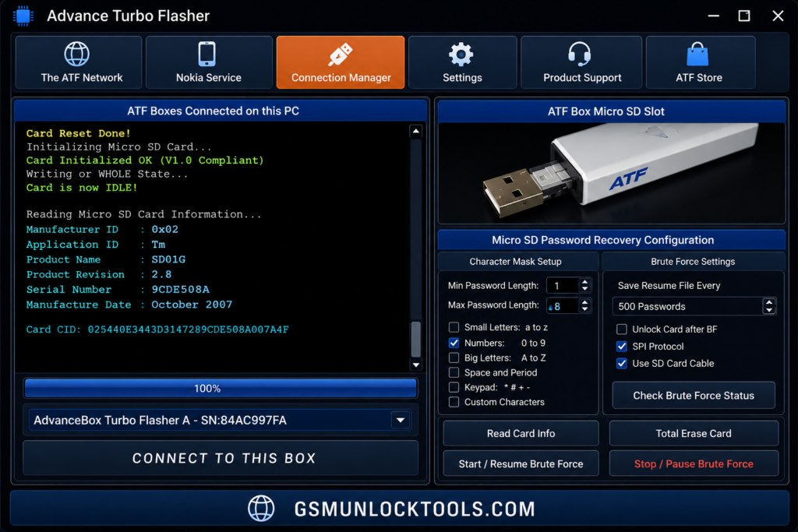Image resolution: width=798 pixels, height=532 pixels.
Task: Click the Brute Force Settings header
Action: click(693, 262)
